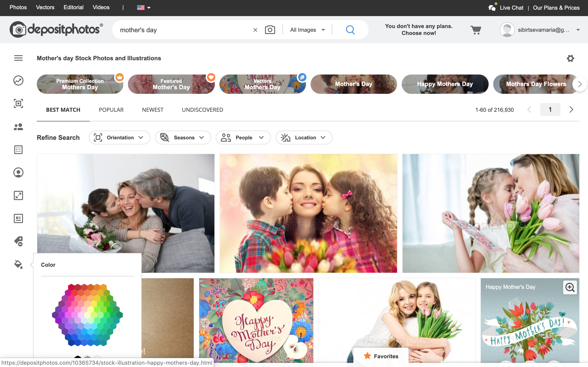
Task: Select the NEWEST results tab
Action: click(x=153, y=110)
